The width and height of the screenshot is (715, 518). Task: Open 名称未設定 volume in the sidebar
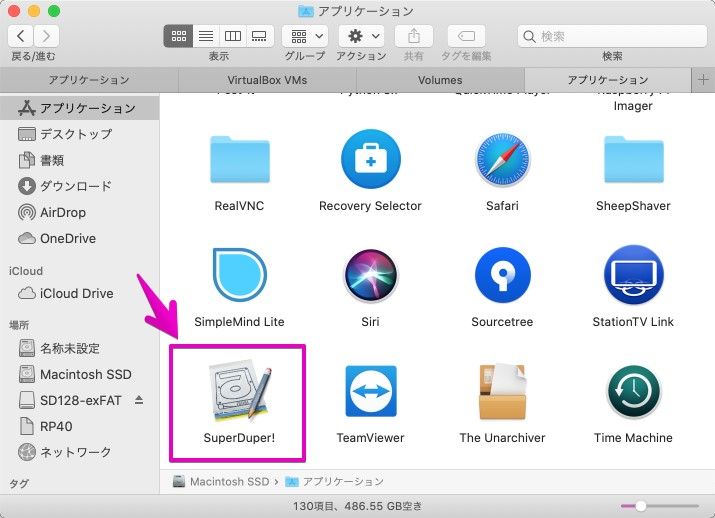(x=79, y=348)
